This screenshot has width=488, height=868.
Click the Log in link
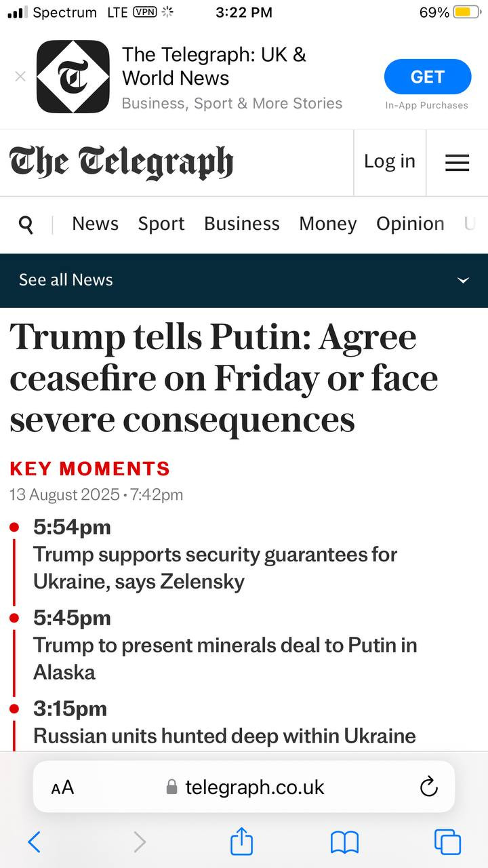click(x=389, y=161)
